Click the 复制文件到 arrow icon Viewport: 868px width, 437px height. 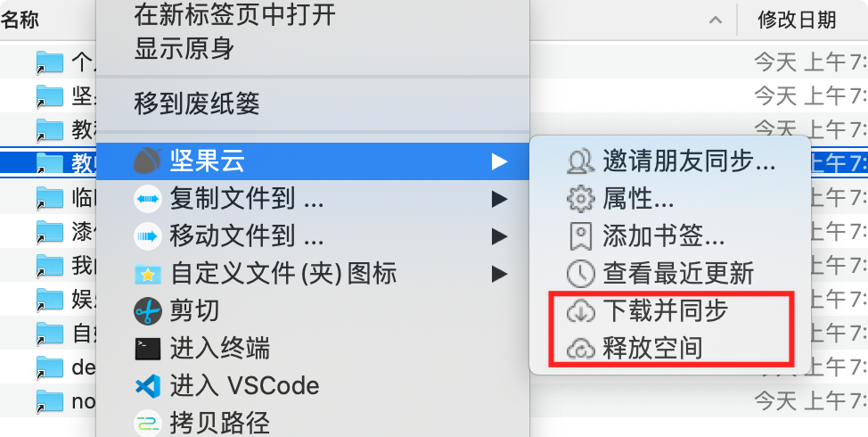pos(148,199)
